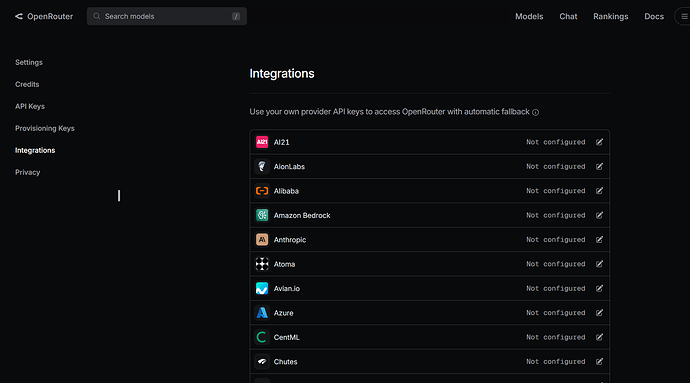Open the hamburger menu at top right

click(684, 16)
